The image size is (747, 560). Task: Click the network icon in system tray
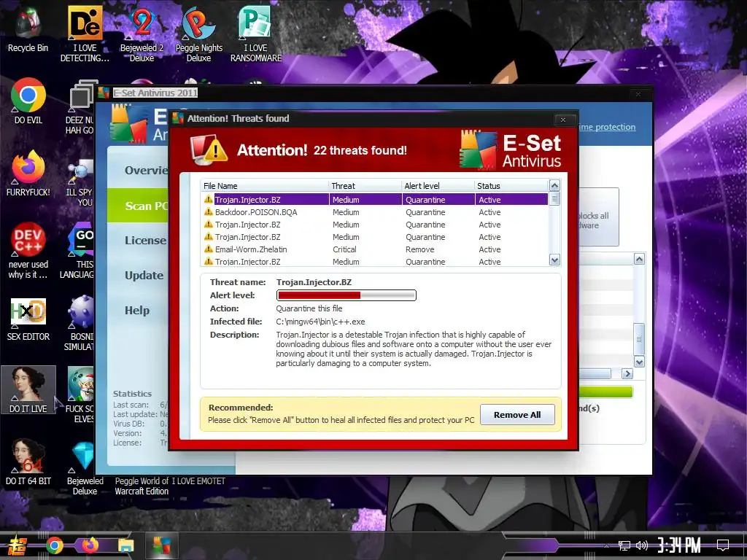624,545
